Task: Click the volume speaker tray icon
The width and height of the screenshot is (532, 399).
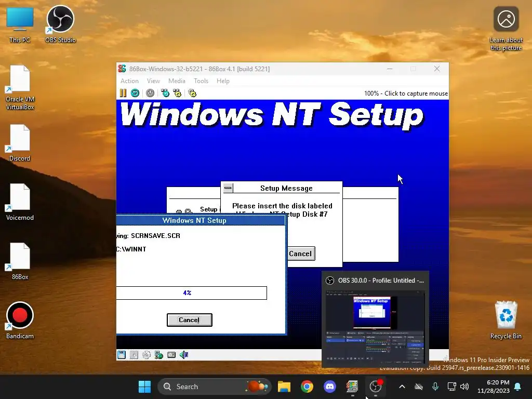Action: pos(464,387)
